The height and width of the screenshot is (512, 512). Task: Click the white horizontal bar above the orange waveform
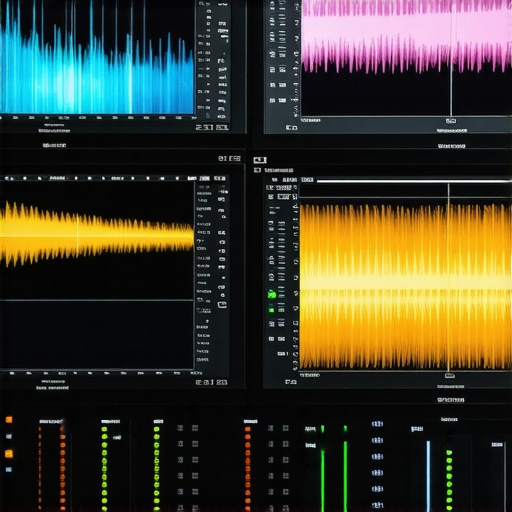pos(414,181)
